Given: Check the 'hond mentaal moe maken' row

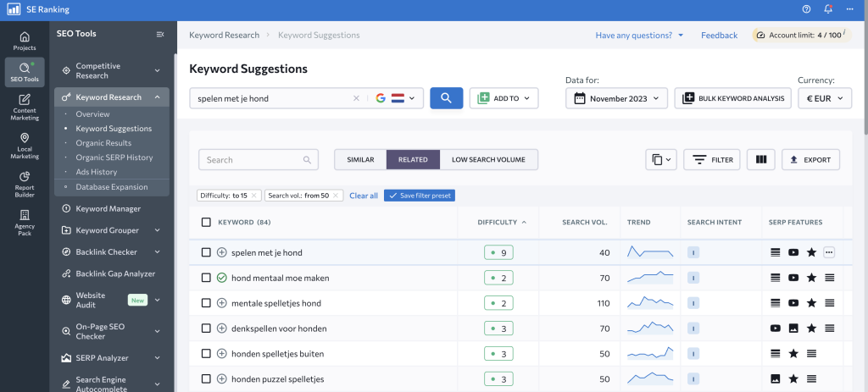Looking at the screenshot, I should pyautogui.click(x=206, y=278).
